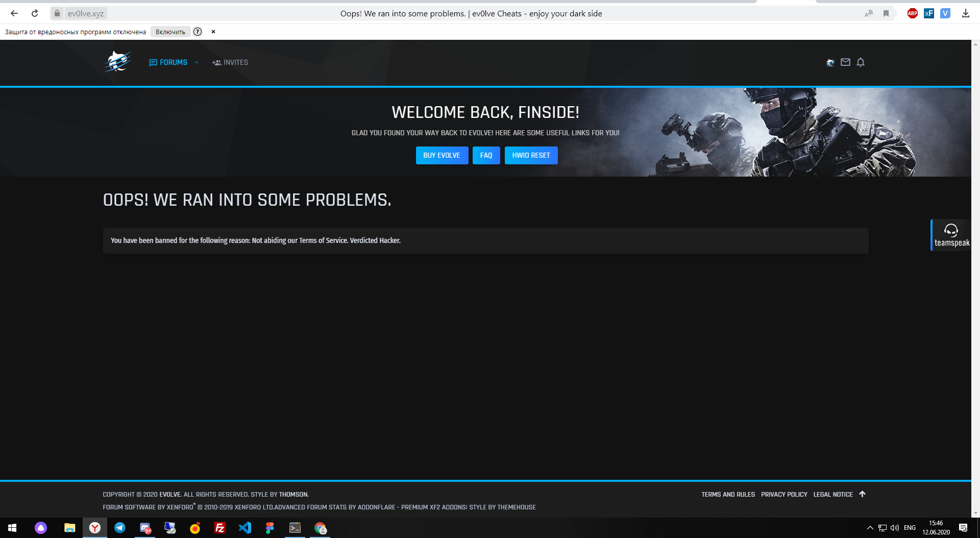Open the teamspeak side widget

951,235
